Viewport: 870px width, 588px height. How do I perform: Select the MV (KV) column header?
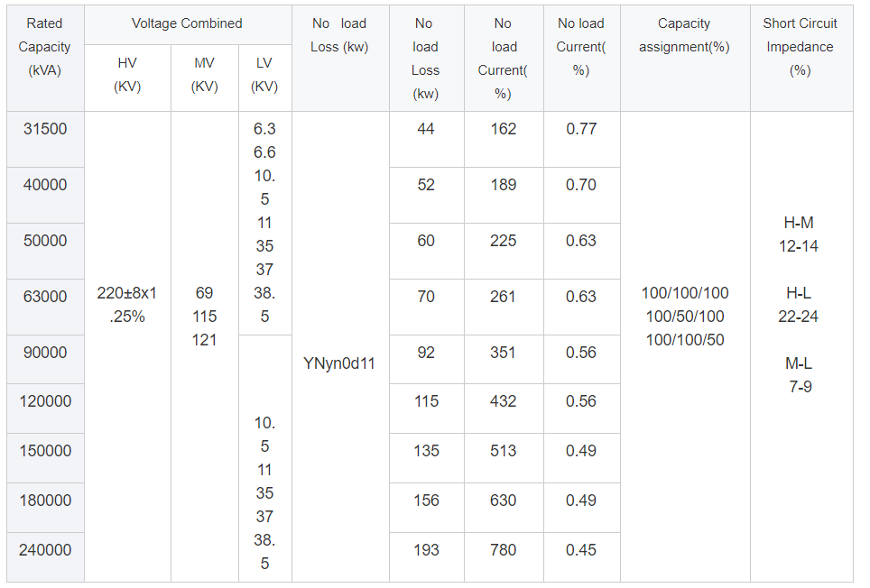(x=205, y=75)
